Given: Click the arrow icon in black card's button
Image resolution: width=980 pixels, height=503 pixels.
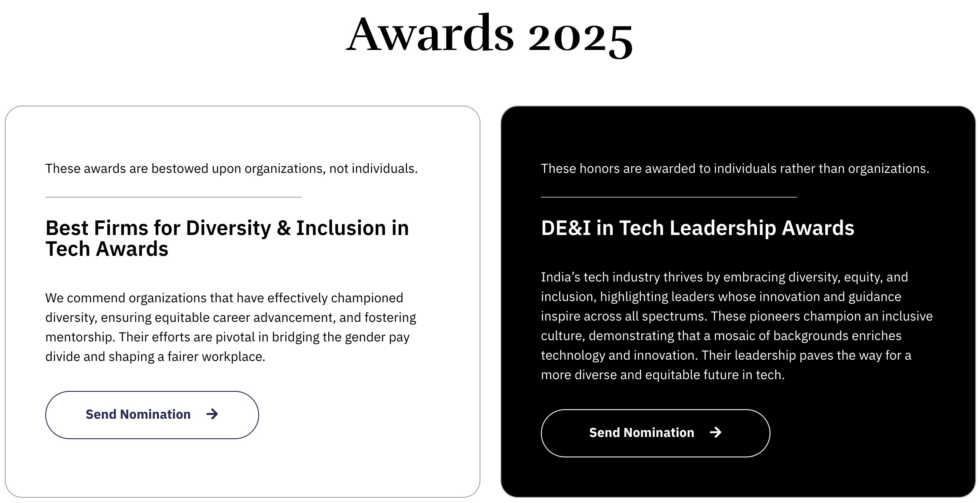Looking at the screenshot, I should point(716,432).
